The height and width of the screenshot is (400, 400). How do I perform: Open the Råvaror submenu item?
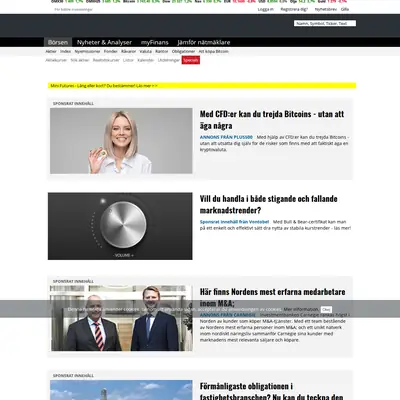click(x=128, y=51)
